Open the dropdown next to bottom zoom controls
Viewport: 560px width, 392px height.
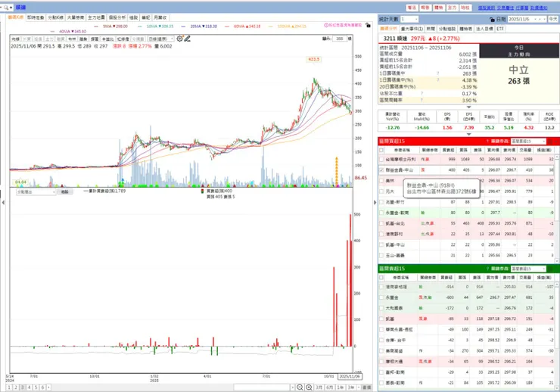click(x=293, y=387)
